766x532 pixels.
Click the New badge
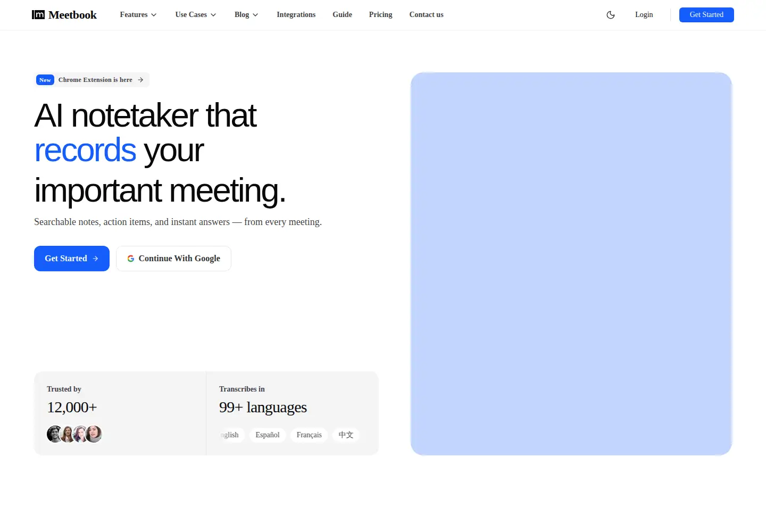(x=45, y=80)
